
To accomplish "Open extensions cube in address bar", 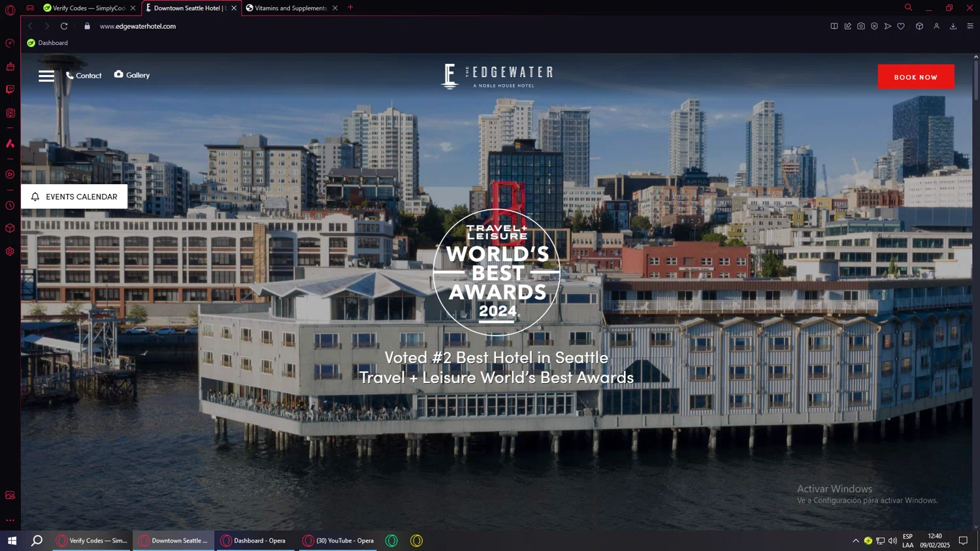I will (919, 26).
